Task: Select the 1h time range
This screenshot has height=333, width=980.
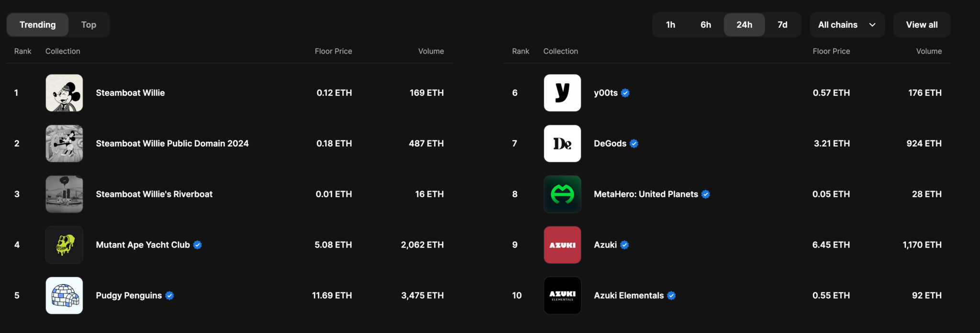Action: pos(670,25)
